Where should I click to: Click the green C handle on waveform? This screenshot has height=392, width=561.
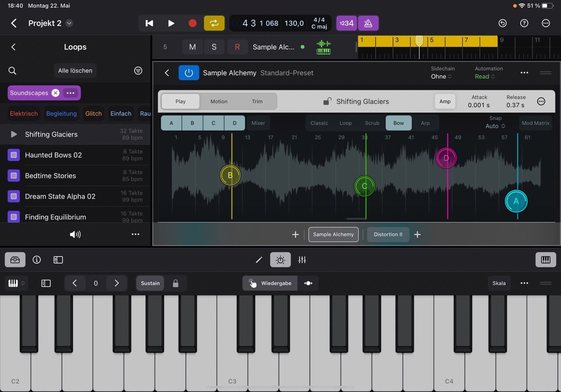tap(364, 186)
